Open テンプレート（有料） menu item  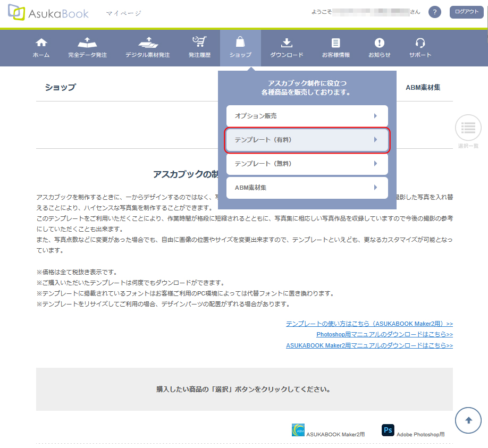pyautogui.click(x=307, y=140)
